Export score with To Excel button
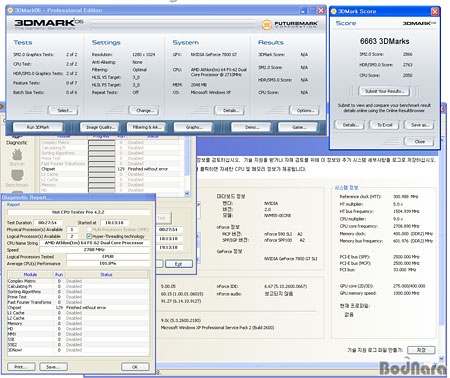The width and height of the screenshot is (450, 378). click(384, 125)
